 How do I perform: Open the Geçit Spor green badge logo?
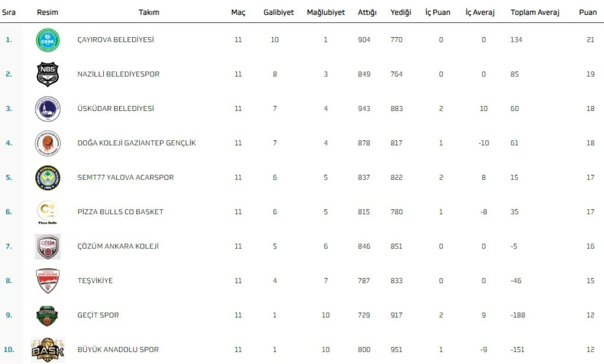[48, 316]
